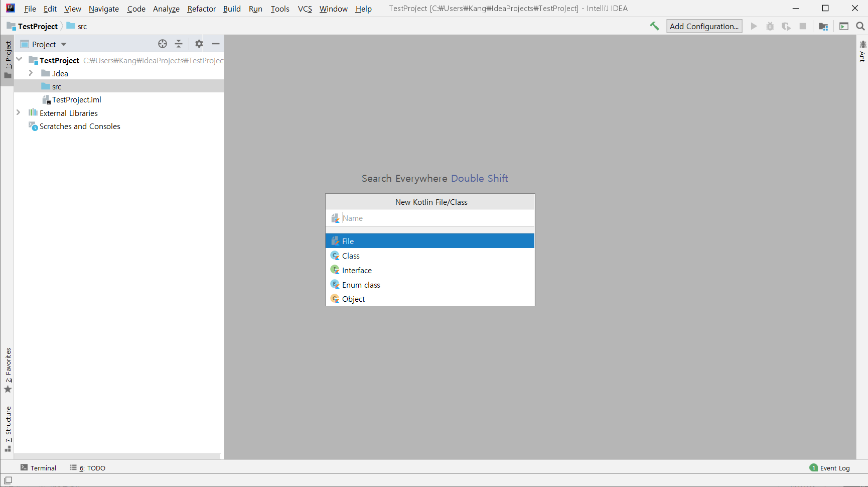Click the locate/scroll from source target icon

pyautogui.click(x=163, y=44)
